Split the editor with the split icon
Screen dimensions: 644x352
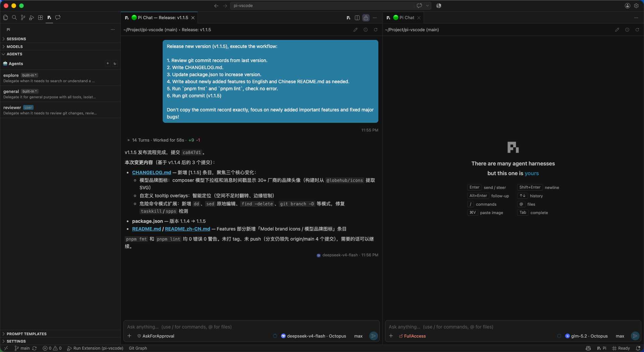(357, 18)
